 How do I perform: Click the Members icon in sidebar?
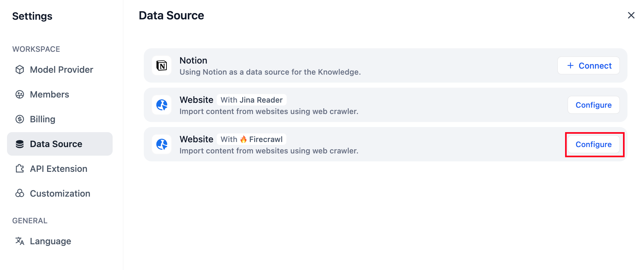tap(20, 94)
